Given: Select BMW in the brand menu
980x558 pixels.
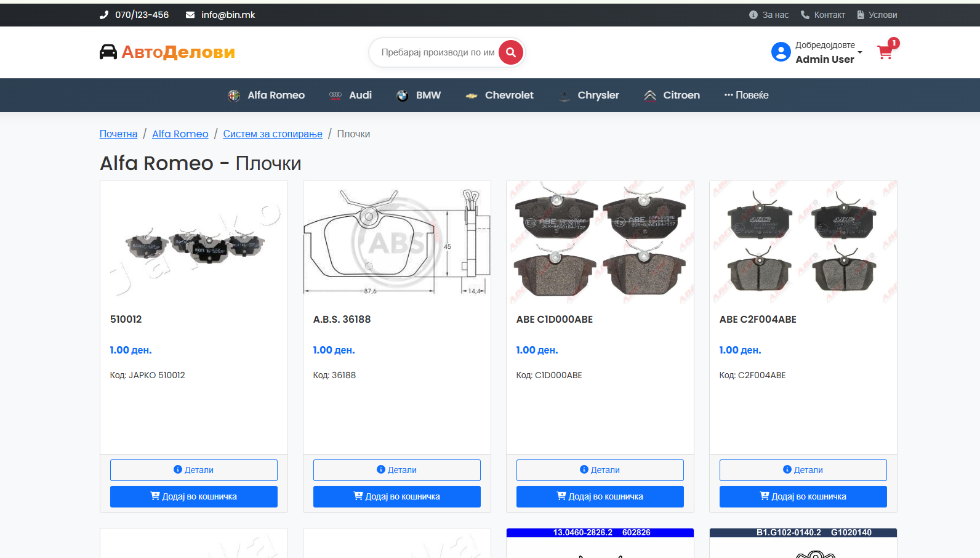Looking at the screenshot, I should (x=419, y=95).
